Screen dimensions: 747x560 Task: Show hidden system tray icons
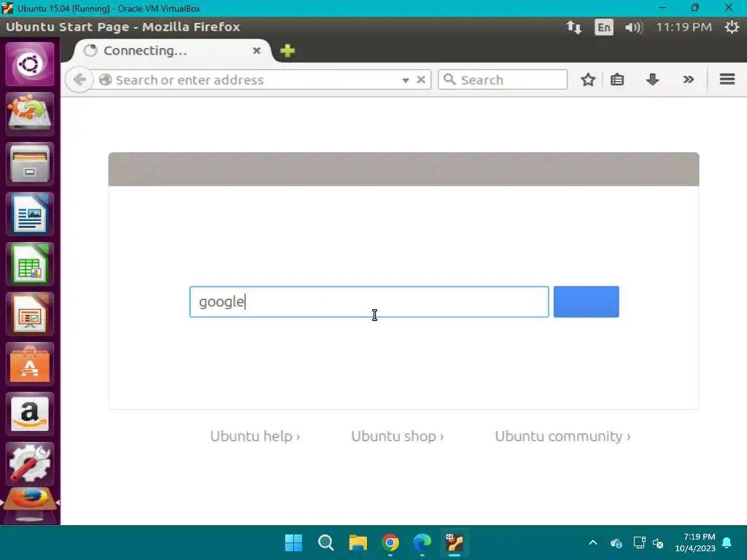(593, 542)
